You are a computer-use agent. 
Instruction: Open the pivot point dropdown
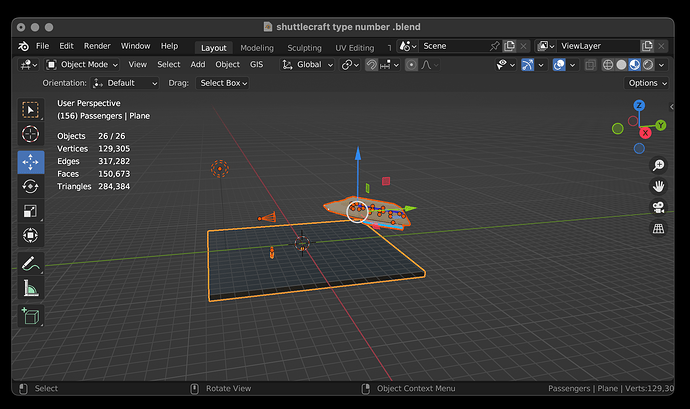click(x=350, y=65)
